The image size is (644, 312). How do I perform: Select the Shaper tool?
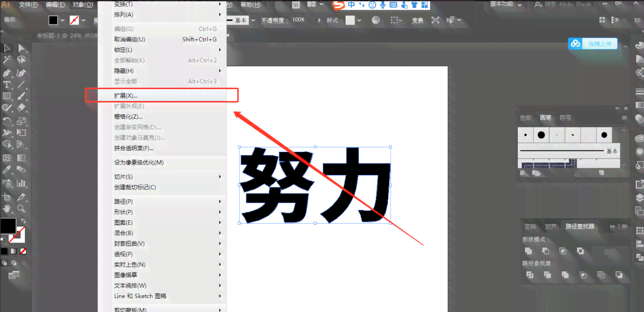point(7,108)
